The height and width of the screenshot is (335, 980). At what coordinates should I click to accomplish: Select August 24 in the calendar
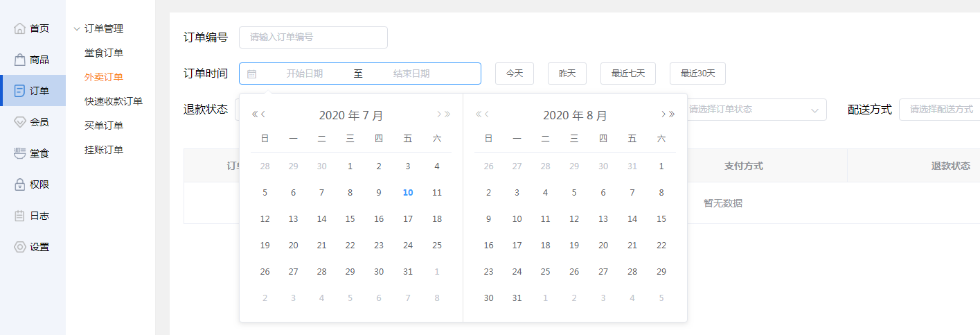(x=517, y=272)
